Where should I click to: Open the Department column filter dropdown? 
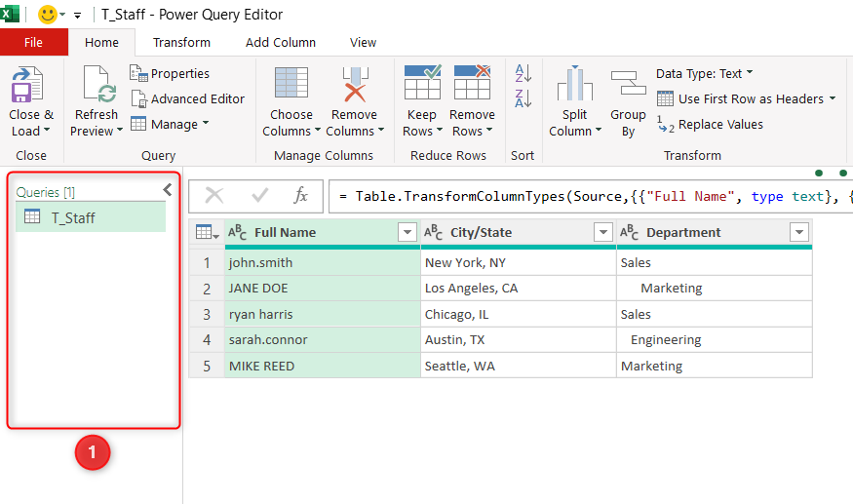tap(799, 232)
